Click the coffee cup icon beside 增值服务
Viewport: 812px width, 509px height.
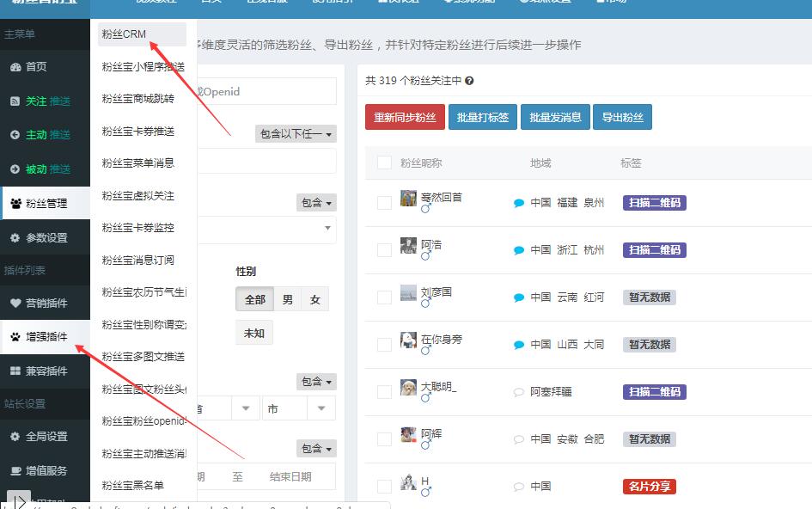tap(16, 470)
